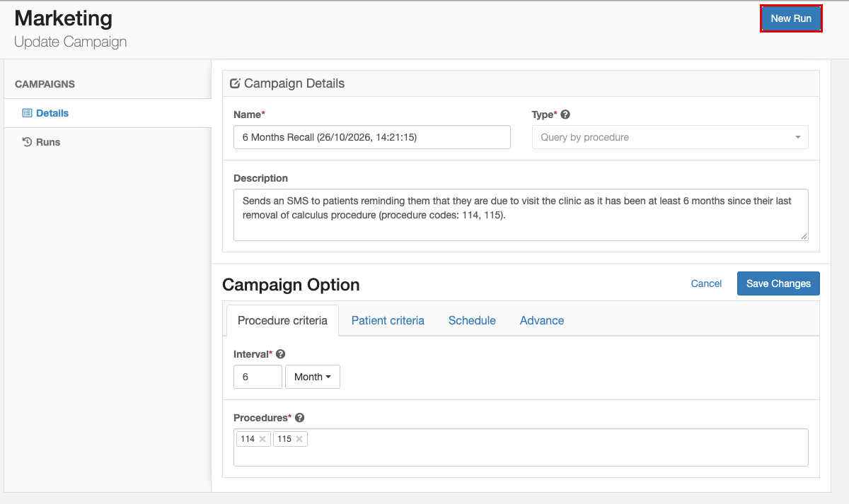Click the Procedures help question icon
The height and width of the screenshot is (504, 849).
[299, 418]
